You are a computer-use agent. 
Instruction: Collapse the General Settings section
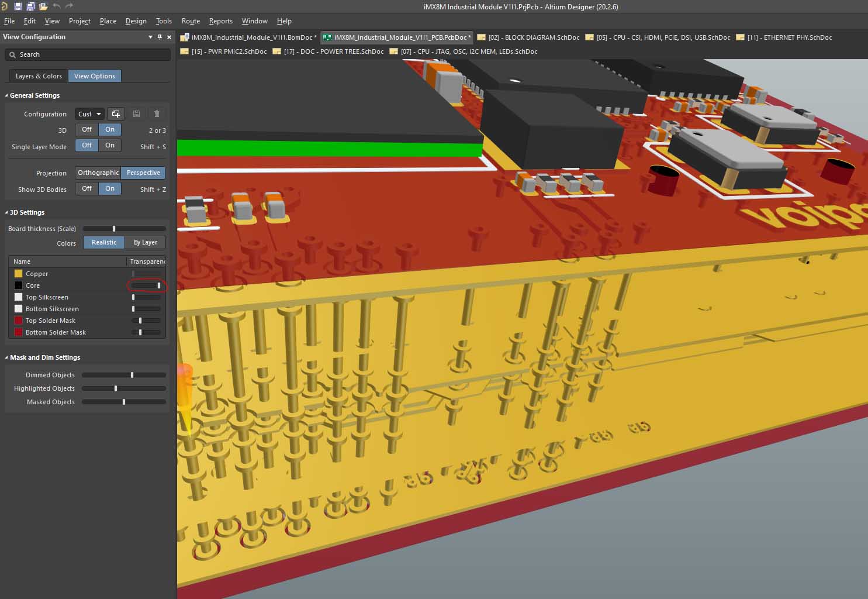(x=6, y=95)
